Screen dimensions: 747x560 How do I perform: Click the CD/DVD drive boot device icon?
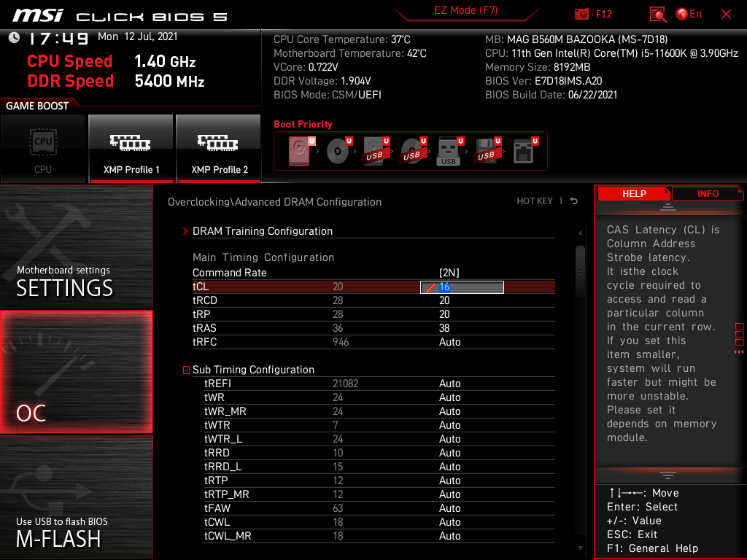[x=337, y=149]
